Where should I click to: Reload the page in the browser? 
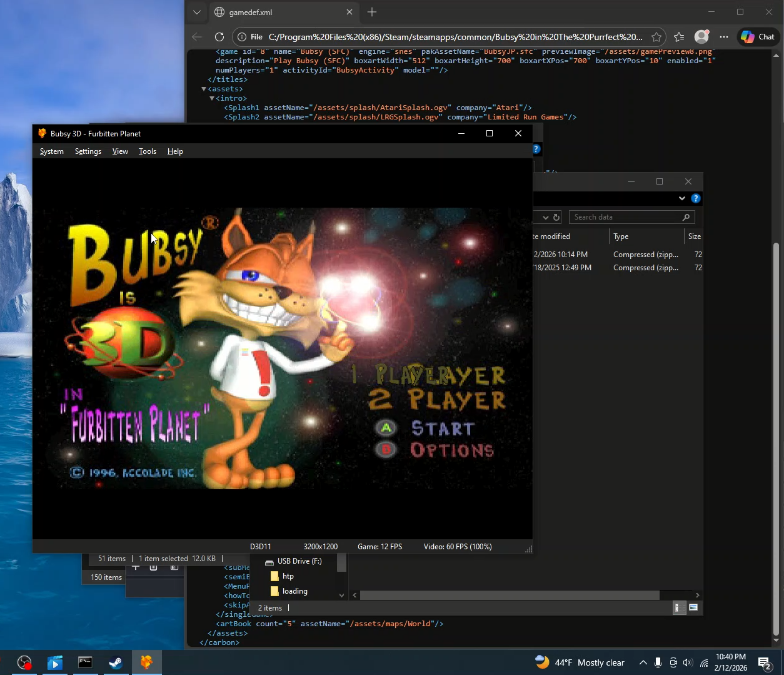(x=219, y=37)
